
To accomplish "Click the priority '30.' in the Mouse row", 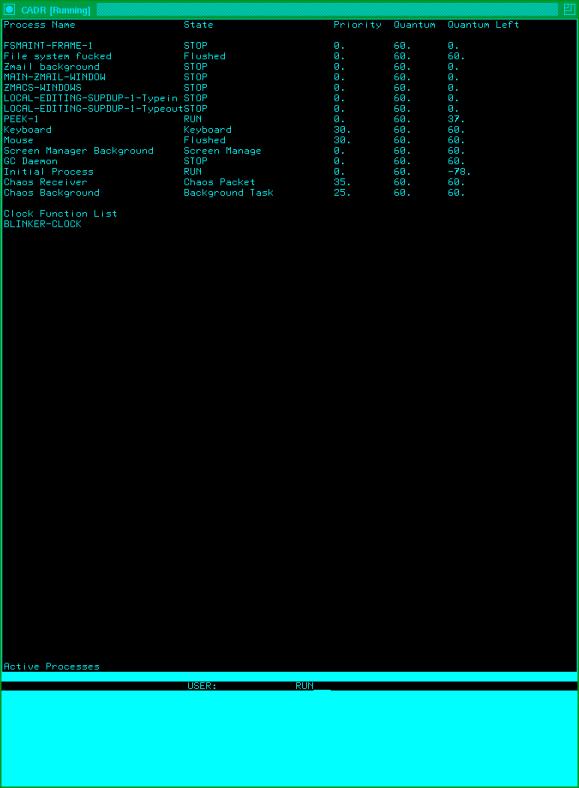I will click(x=342, y=140).
